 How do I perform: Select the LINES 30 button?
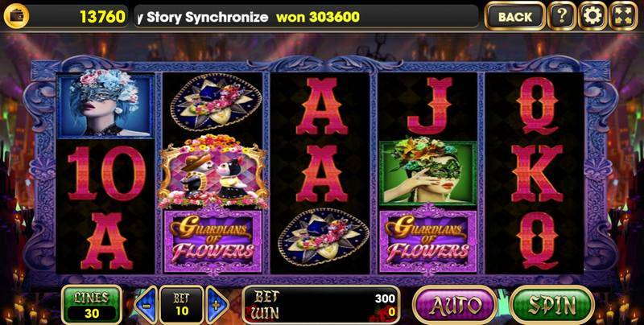[92, 305]
